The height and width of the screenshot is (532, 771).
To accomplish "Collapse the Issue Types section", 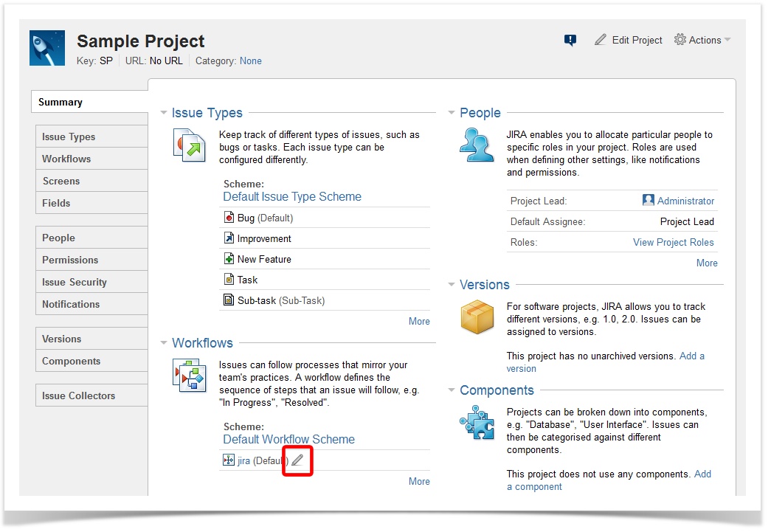I will tap(164, 113).
